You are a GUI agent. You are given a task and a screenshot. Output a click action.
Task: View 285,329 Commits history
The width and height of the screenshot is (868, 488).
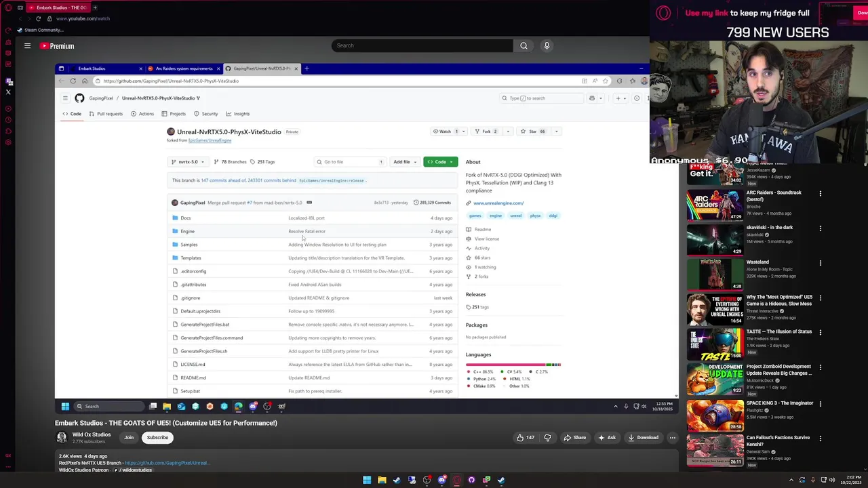pos(432,203)
